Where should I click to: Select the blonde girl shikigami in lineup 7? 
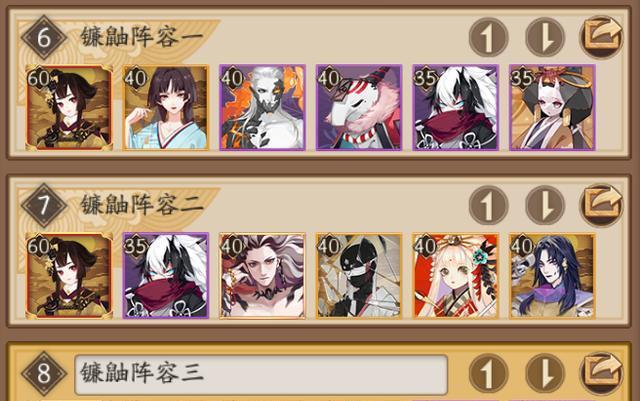pos(456,276)
